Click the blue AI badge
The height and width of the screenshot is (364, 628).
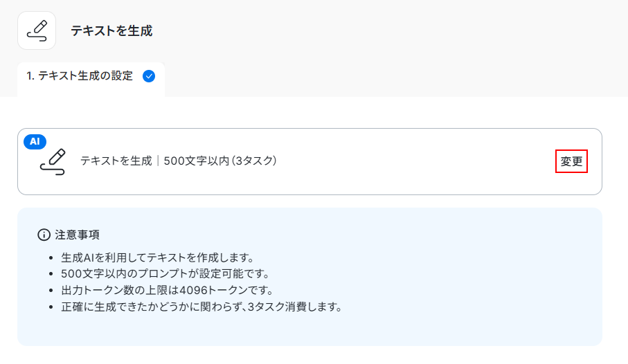[x=35, y=141]
